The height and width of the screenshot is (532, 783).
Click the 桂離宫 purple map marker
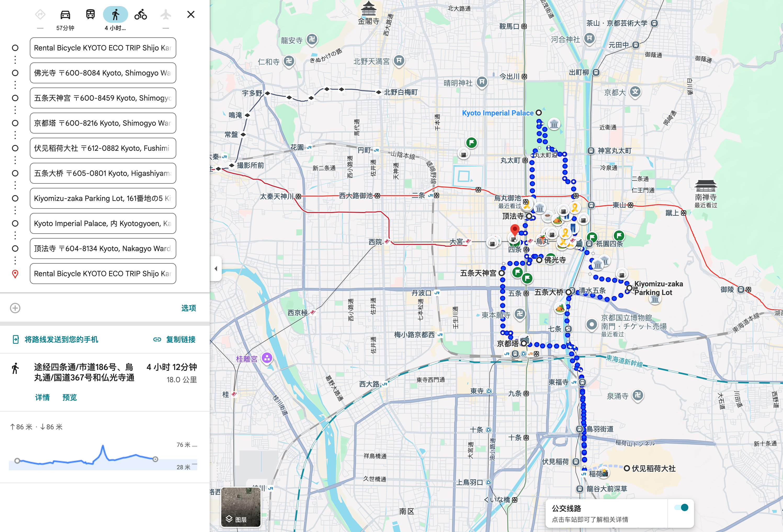coord(267,358)
